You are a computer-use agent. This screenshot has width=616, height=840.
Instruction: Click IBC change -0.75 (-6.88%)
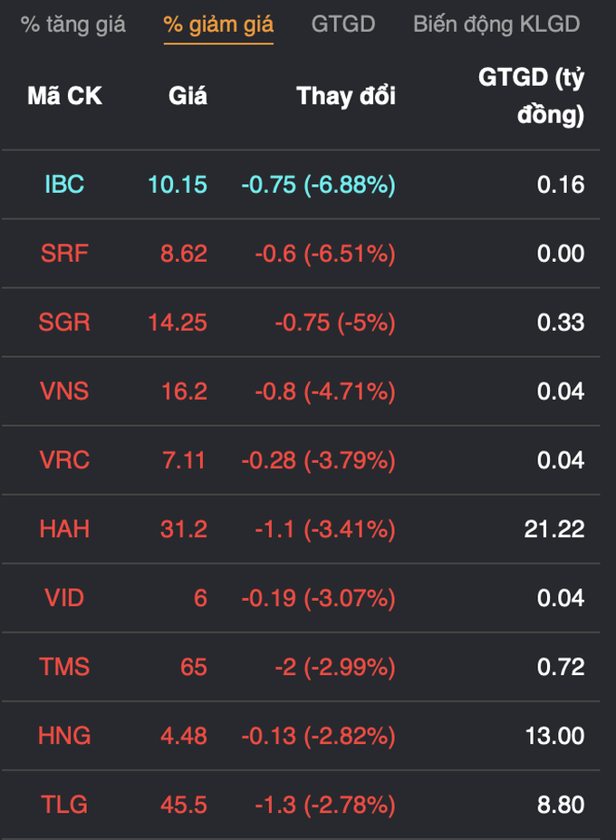click(x=319, y=185)
